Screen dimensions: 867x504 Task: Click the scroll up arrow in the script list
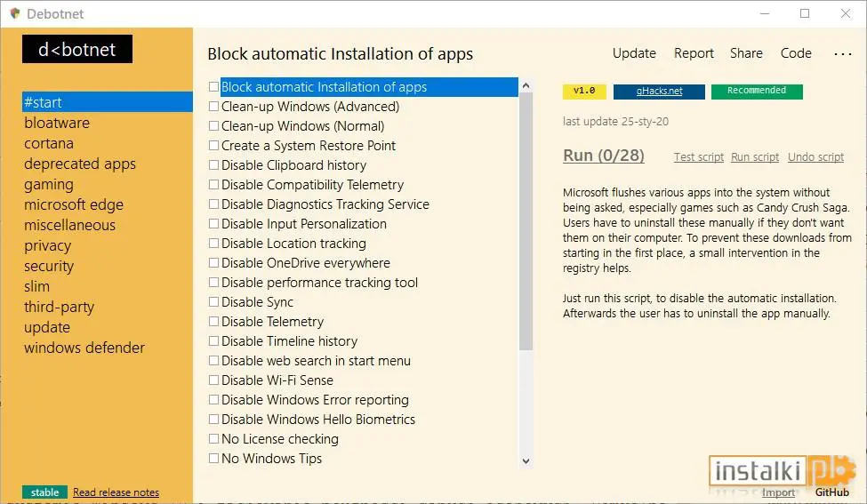tap(526, 85)
